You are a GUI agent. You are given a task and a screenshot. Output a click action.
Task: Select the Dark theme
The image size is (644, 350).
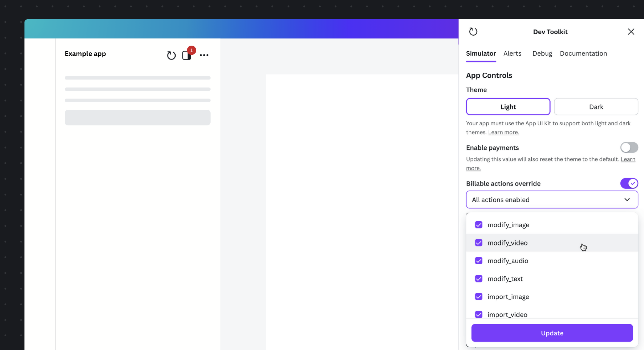click(596, 106)
